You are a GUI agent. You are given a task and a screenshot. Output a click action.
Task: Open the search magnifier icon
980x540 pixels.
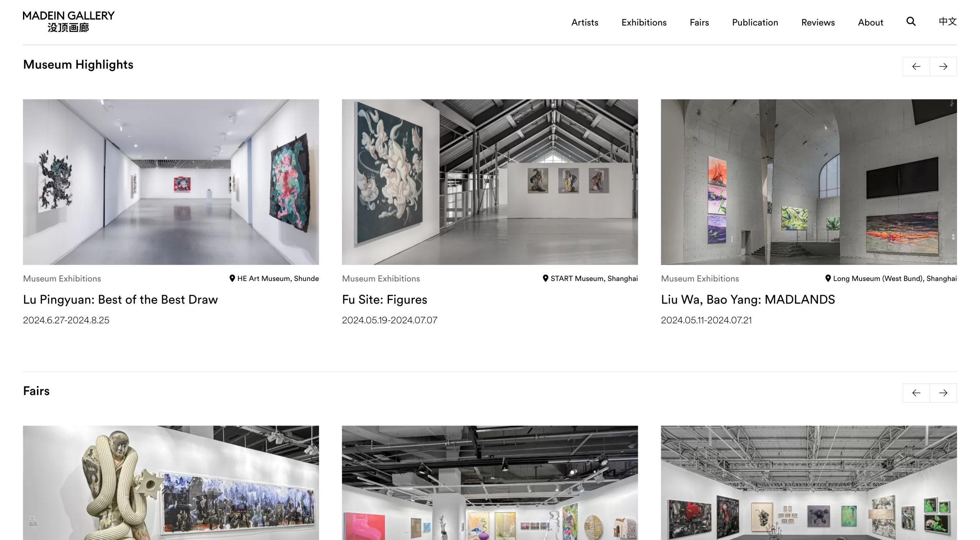point(911,21)
